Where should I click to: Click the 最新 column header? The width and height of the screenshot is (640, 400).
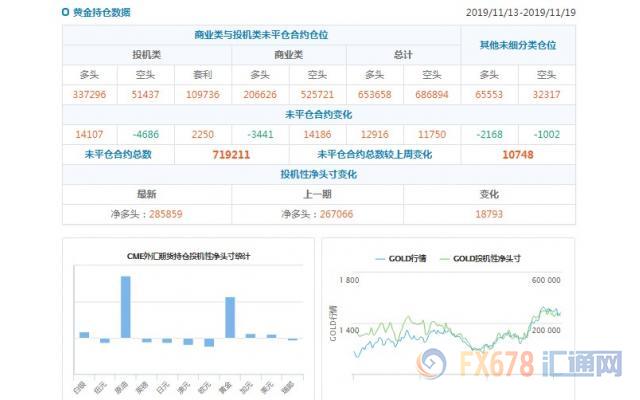[147, 194]
